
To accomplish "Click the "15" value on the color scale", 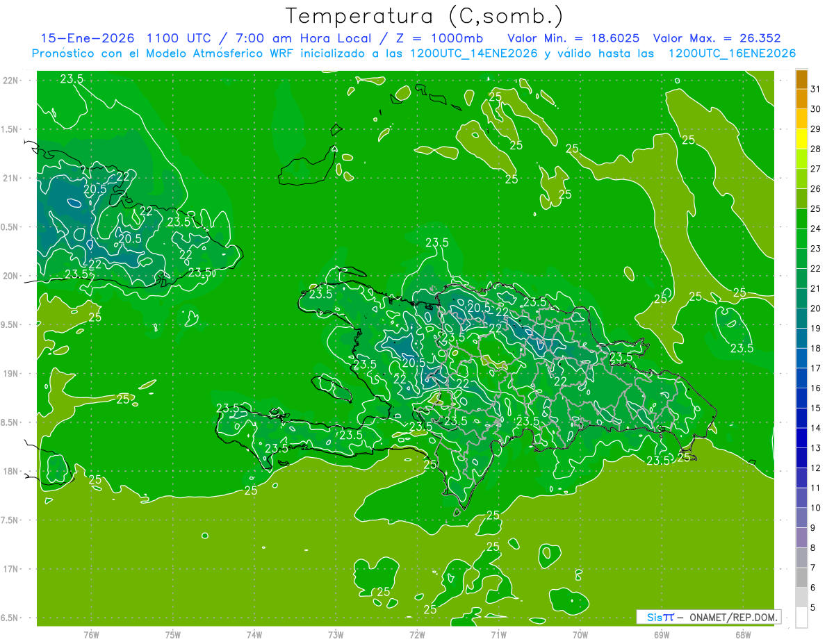I will coord(815,408).
